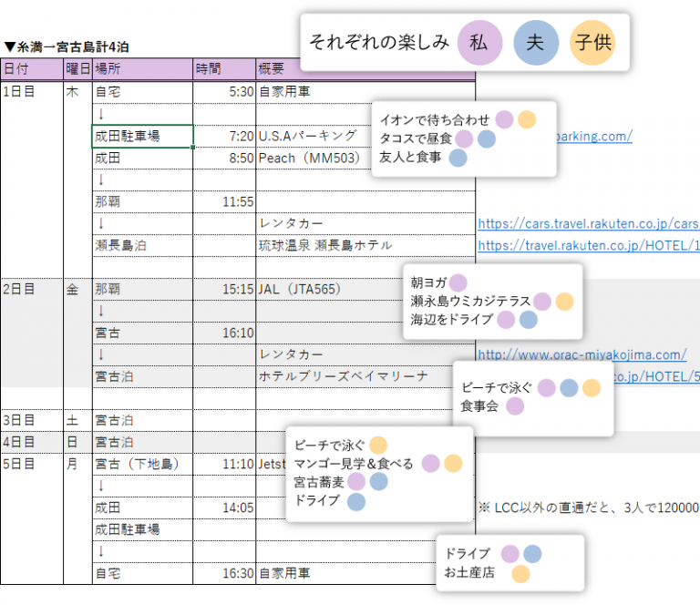The image size is (700, 605).
Task: Click the blue circle beside 友人と食事
Action: 458,158
